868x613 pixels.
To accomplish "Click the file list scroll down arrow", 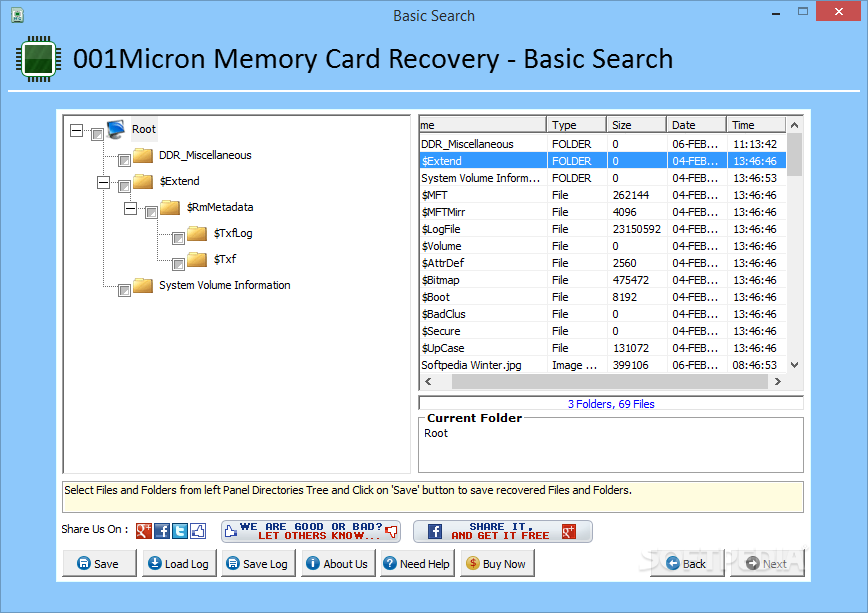I will tap(794, 365).
